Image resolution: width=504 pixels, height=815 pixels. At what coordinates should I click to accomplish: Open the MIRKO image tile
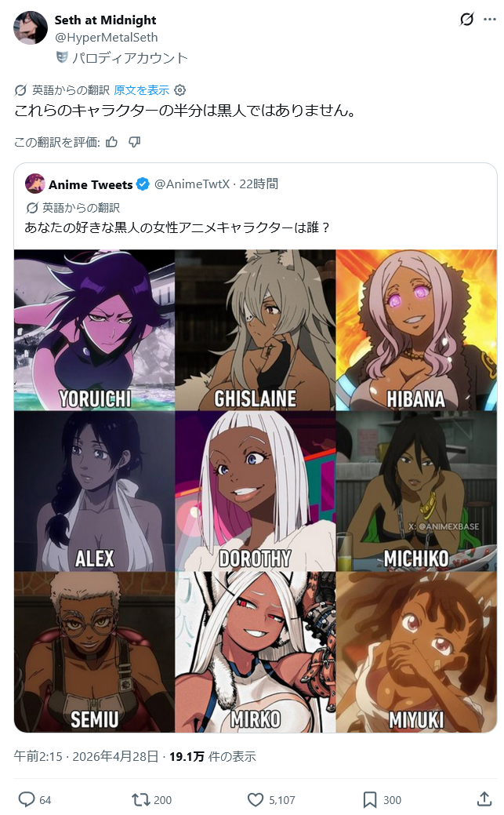[255, 653]
